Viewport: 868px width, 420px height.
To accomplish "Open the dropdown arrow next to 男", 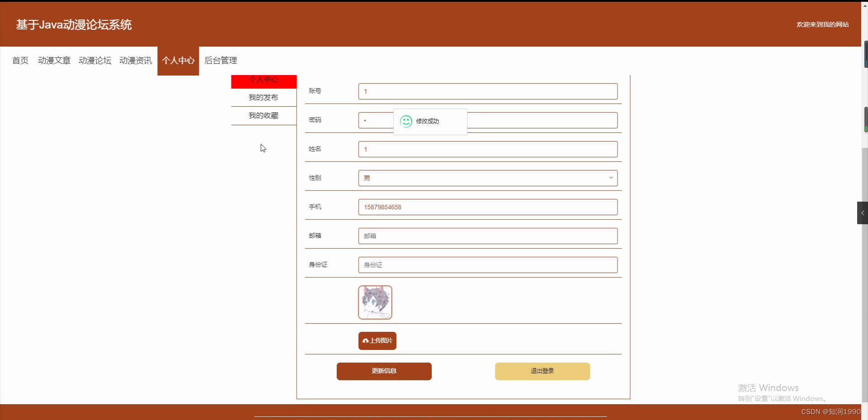I will 611,178.
